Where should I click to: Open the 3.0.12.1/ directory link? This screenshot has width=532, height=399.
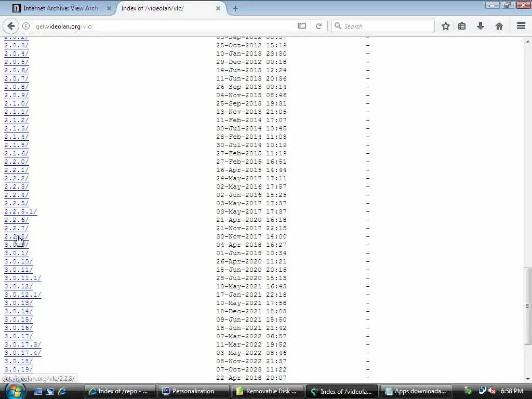22,295
